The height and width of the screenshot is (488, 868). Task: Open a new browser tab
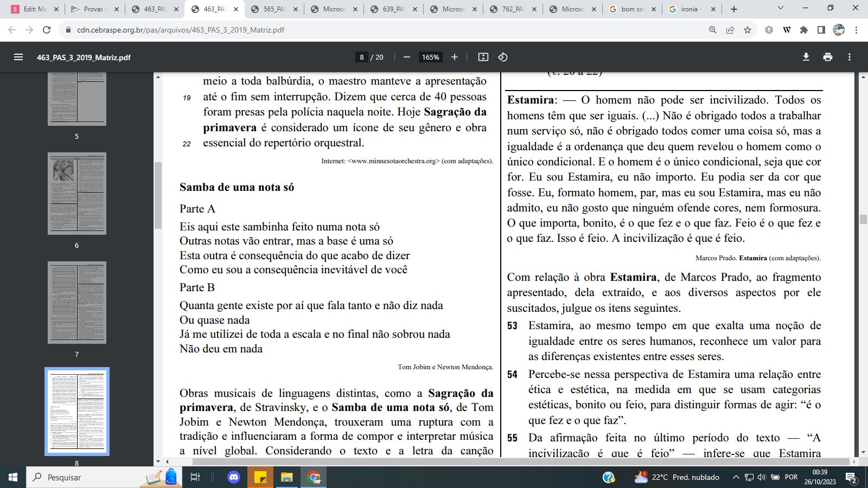[734, 9]
